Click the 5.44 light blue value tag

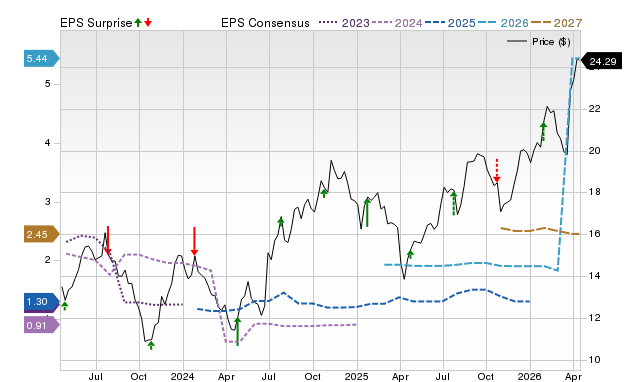click(x=42, y=59)
